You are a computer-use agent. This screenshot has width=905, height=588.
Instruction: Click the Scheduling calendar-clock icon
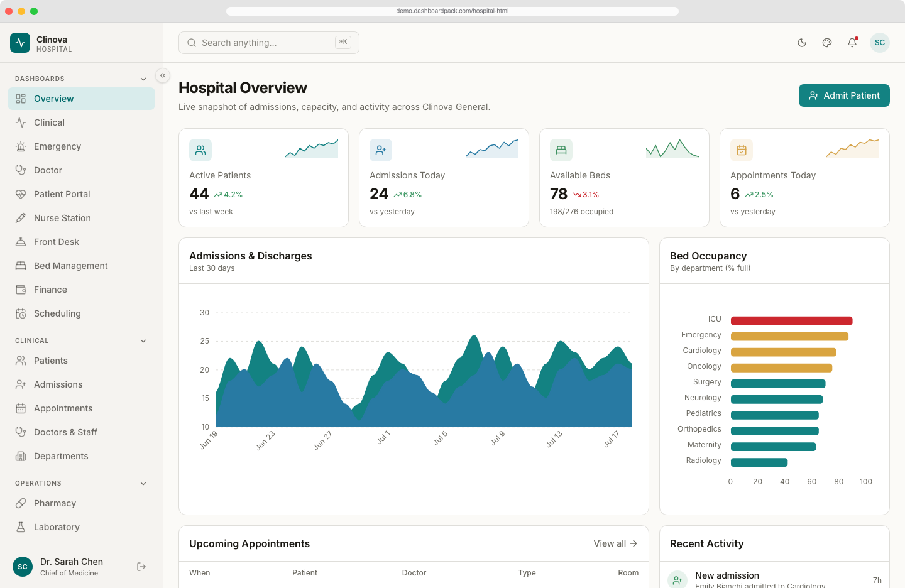pyautogui.click(x=21, y=313)
